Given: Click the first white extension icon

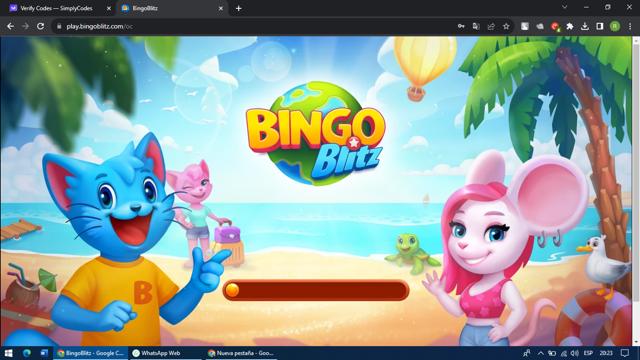Looking at the screenshot, I should [x=525, y=26].
